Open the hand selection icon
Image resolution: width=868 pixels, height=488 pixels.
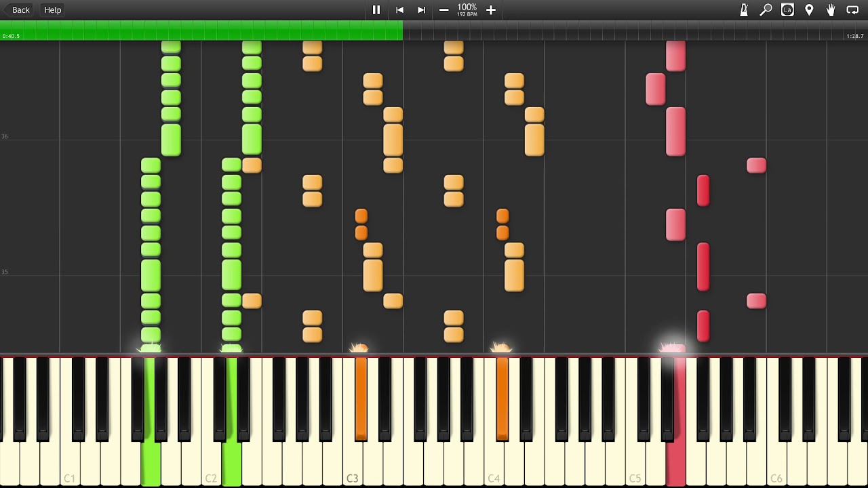(831, 9)
